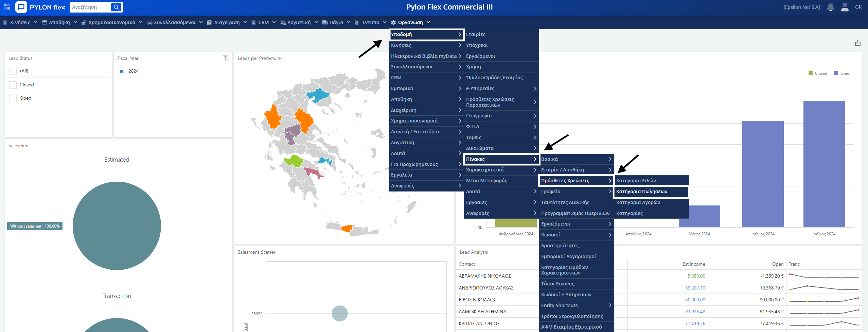Select the 2024 fiscal year radio
Viewport: 868px width, 332px height.
point(121,71)
